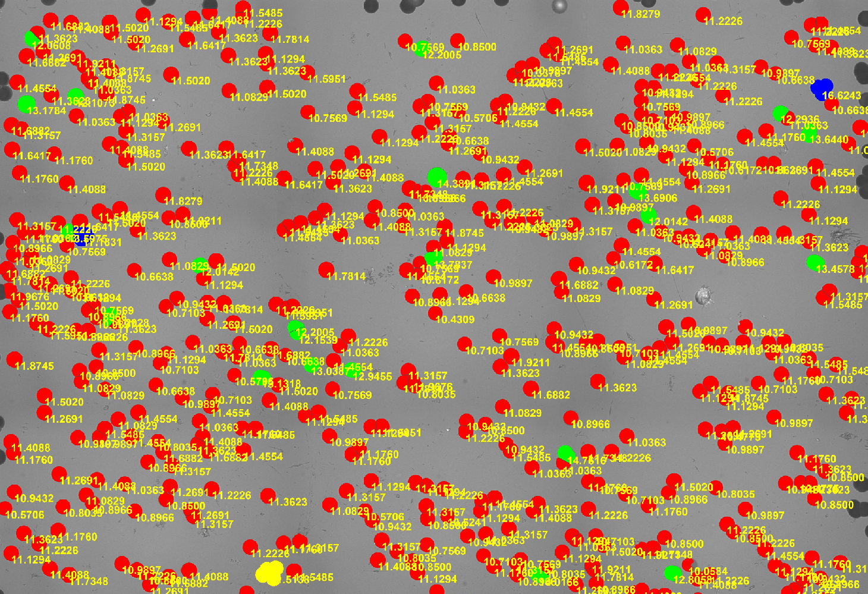Select the value label 12.1539

(318, 340)
